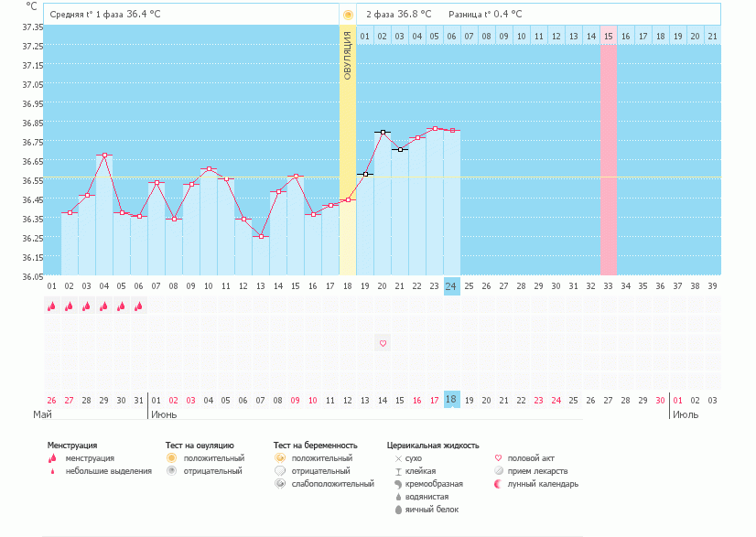Click the temperature point on cycle day 13
Image resolution: width=756 pixels, height=537 pixels.
point(261,237)
